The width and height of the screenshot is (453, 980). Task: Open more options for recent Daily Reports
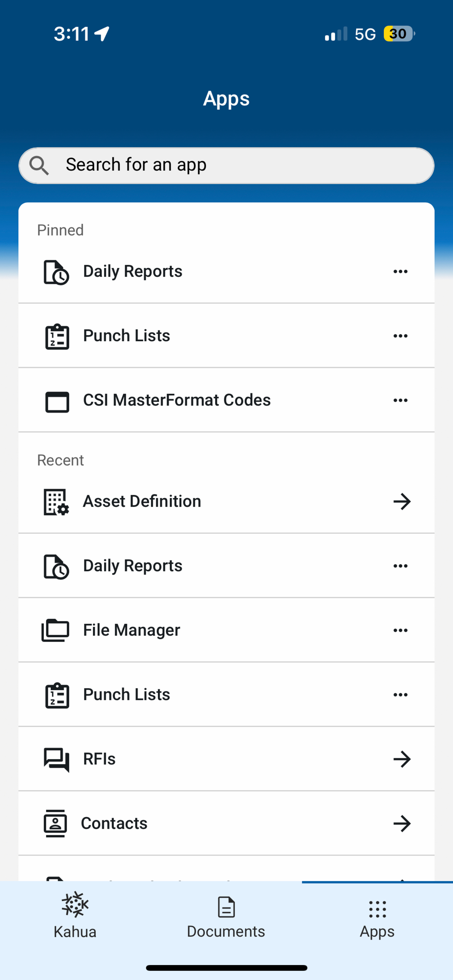(400, 566)
